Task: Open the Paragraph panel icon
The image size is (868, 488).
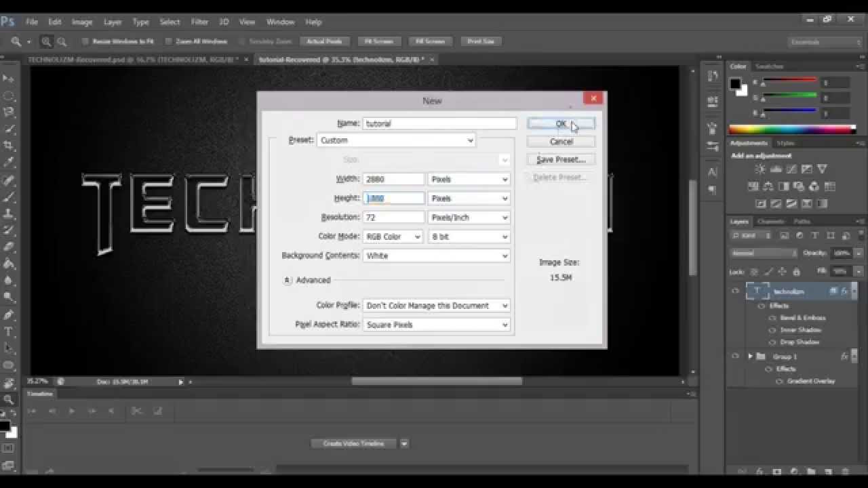Action: [x=713, y=190]
